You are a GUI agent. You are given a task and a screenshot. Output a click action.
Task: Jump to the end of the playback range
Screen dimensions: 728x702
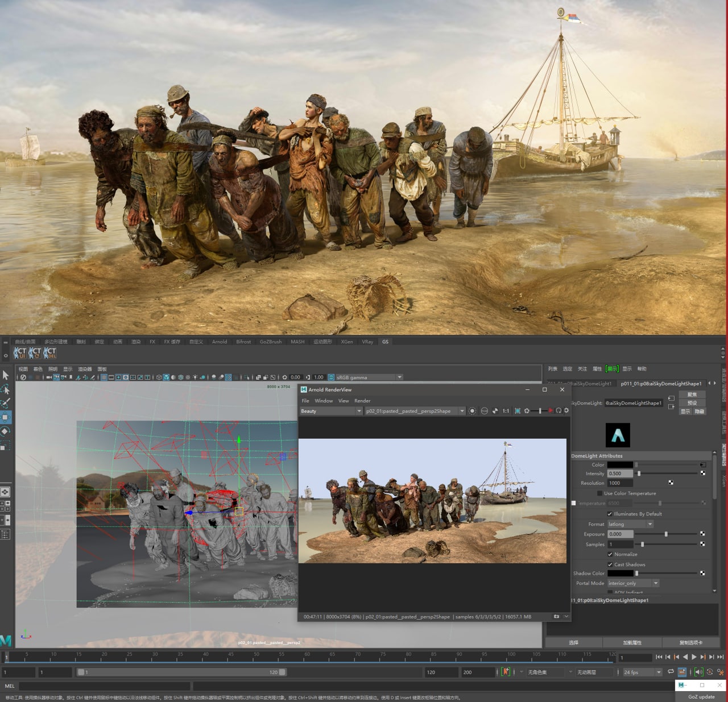721,657
